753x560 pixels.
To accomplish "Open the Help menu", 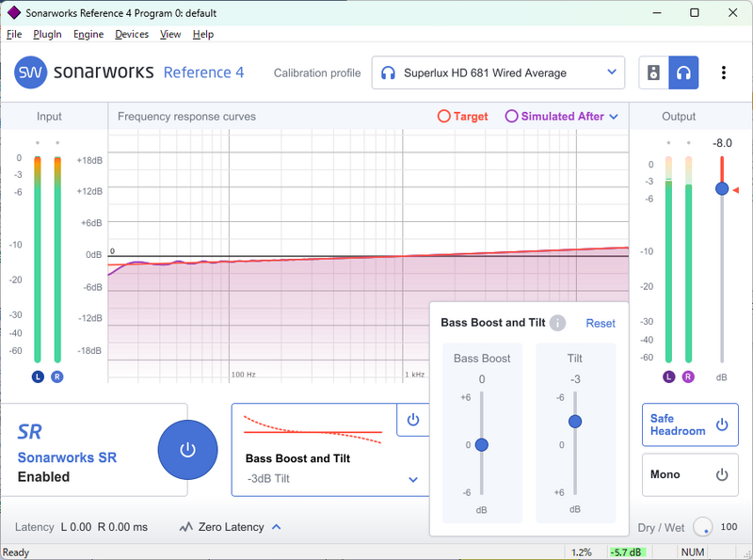I will pyautogui.click(x=203, y=34).
